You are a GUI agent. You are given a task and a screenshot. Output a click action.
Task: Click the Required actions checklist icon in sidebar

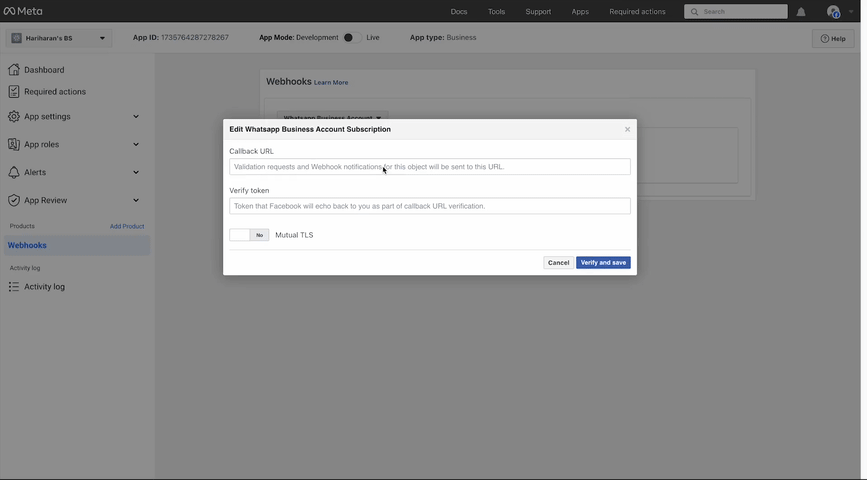pos(14,92)
